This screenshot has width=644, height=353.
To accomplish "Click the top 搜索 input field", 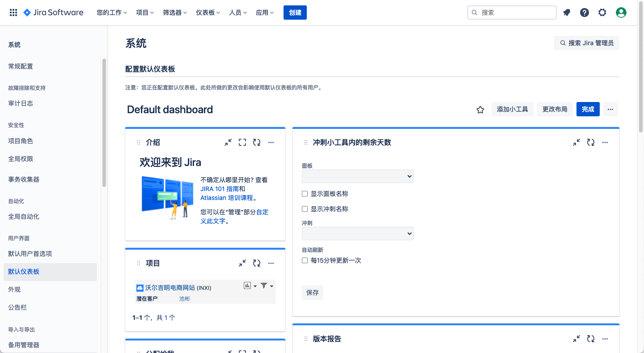I will click(512, 13).
